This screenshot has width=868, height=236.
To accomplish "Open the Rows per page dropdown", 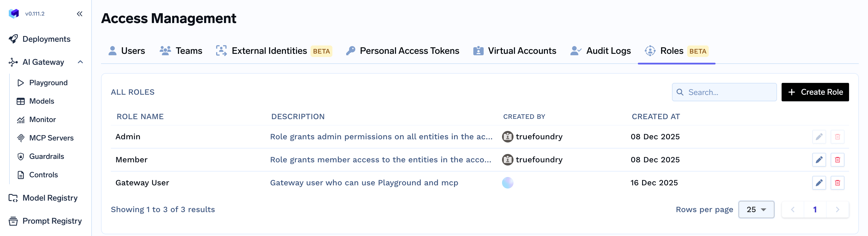I will (x=756, y=210).
